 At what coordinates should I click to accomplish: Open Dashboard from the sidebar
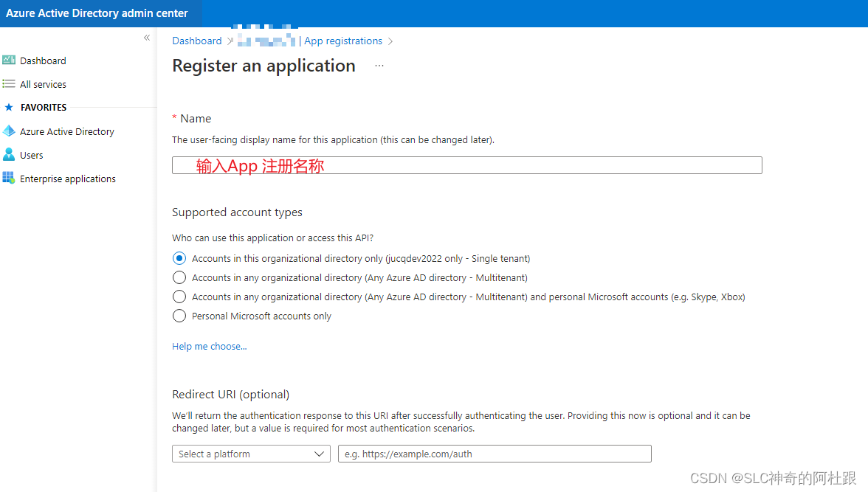[x=43, y=61]
